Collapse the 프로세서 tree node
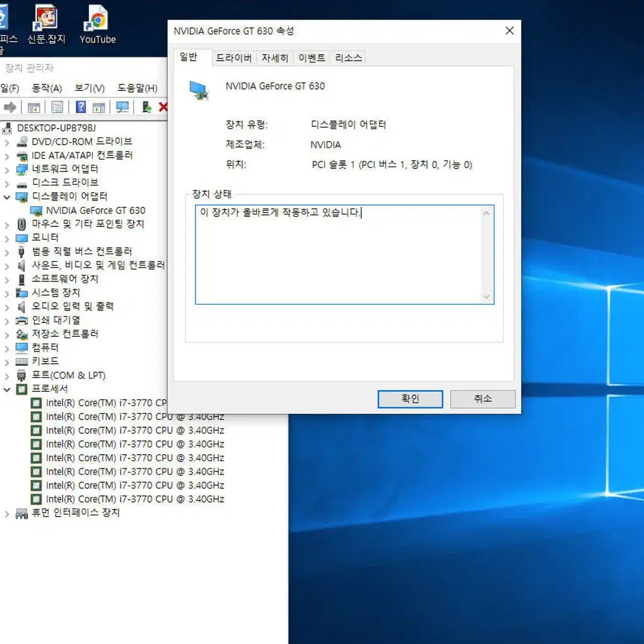This screenshot has height=644, width=644. (x=6, y=389)
